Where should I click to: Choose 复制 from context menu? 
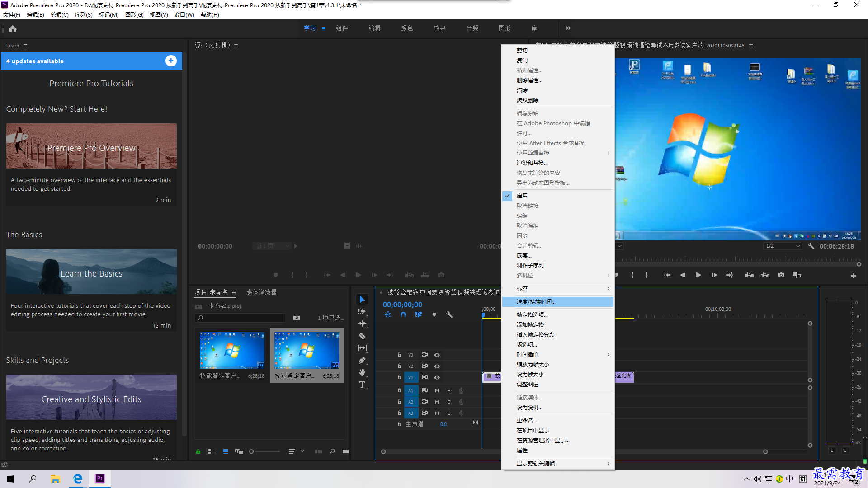point(558,60)
